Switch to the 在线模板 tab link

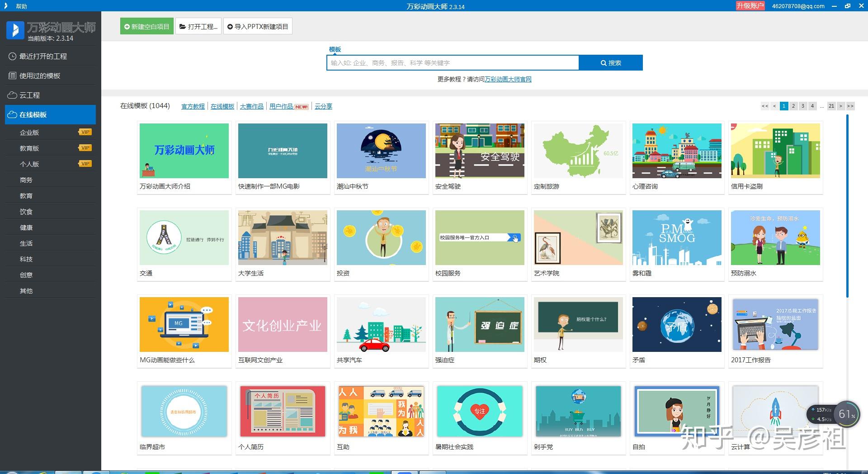pyautogui.click(x=222, y=106)
